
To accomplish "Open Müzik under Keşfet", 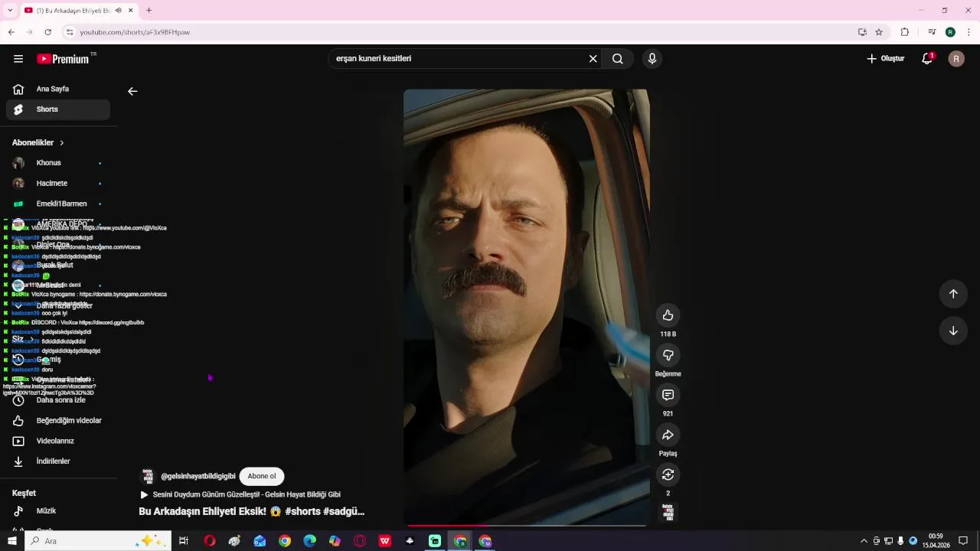I will 58,510.
